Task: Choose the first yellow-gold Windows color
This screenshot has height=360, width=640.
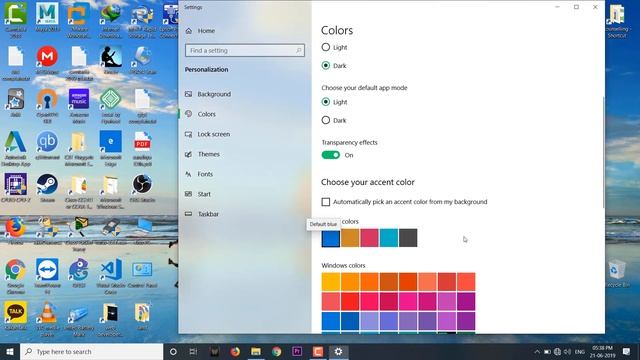Action: pyautogui.click(x=331, y=282)
